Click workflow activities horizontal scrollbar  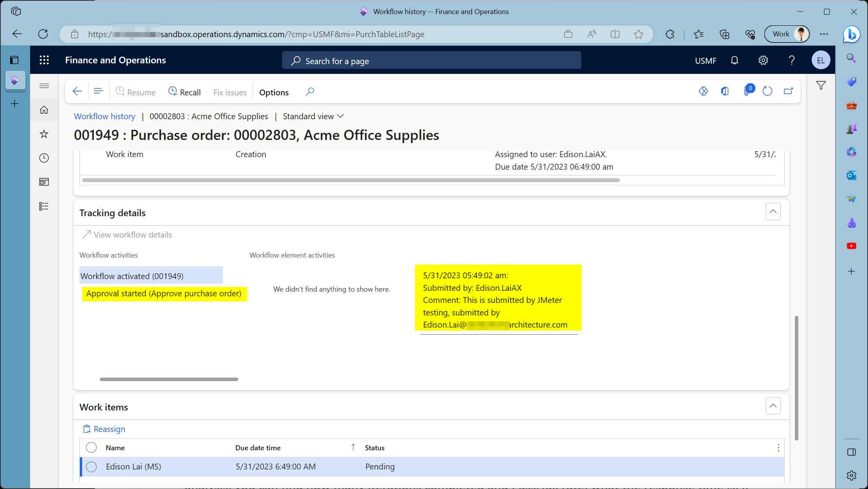coord(169,379)
